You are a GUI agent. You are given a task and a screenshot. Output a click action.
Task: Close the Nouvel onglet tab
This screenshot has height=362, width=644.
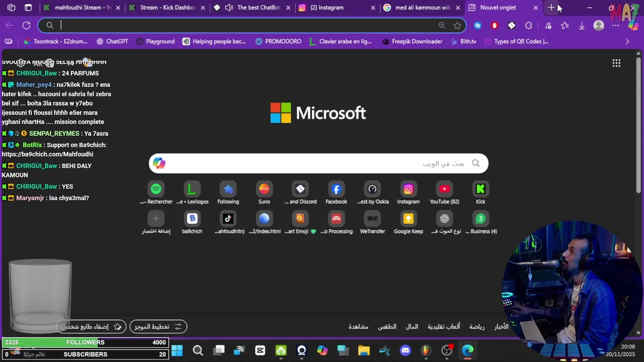point(536,8)
